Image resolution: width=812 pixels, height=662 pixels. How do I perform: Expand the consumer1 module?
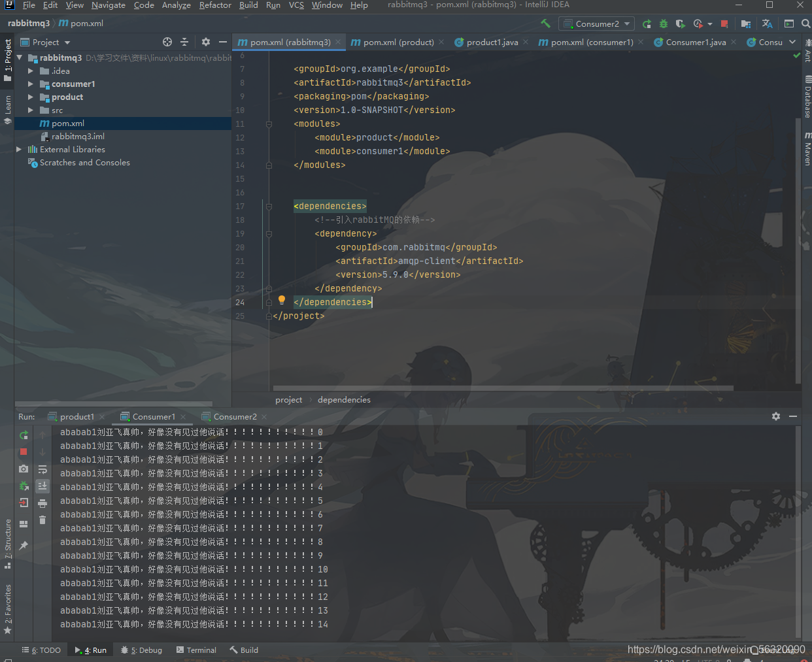tap(30, 84)
